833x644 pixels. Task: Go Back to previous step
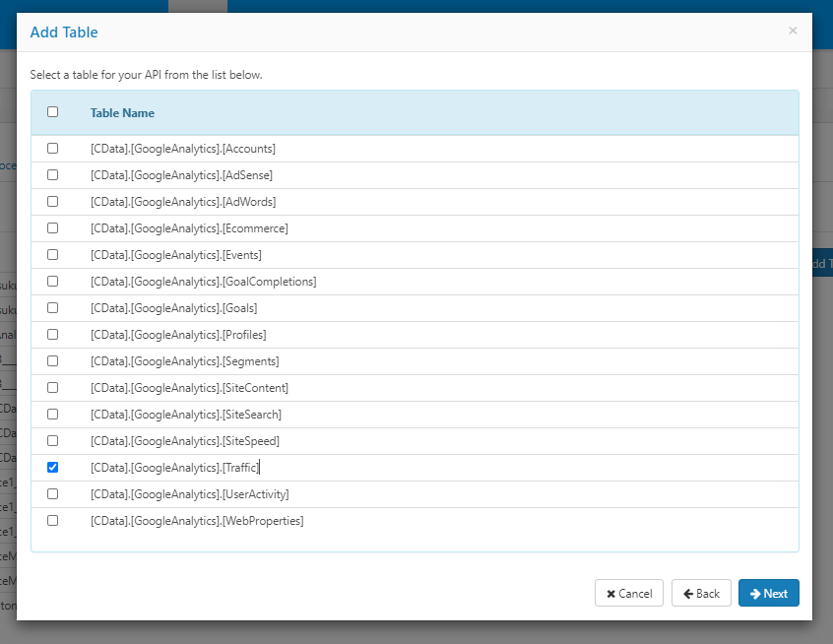(701, 593)
